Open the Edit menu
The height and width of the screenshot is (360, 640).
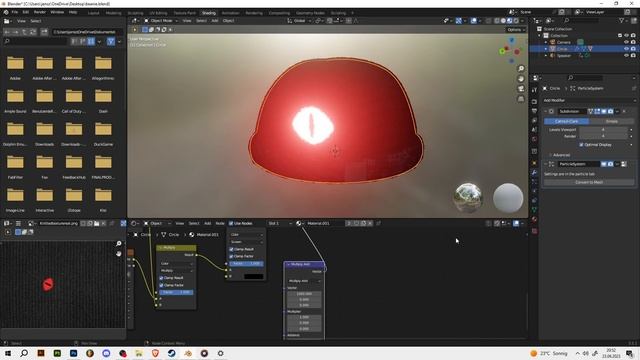coord(26,12)
